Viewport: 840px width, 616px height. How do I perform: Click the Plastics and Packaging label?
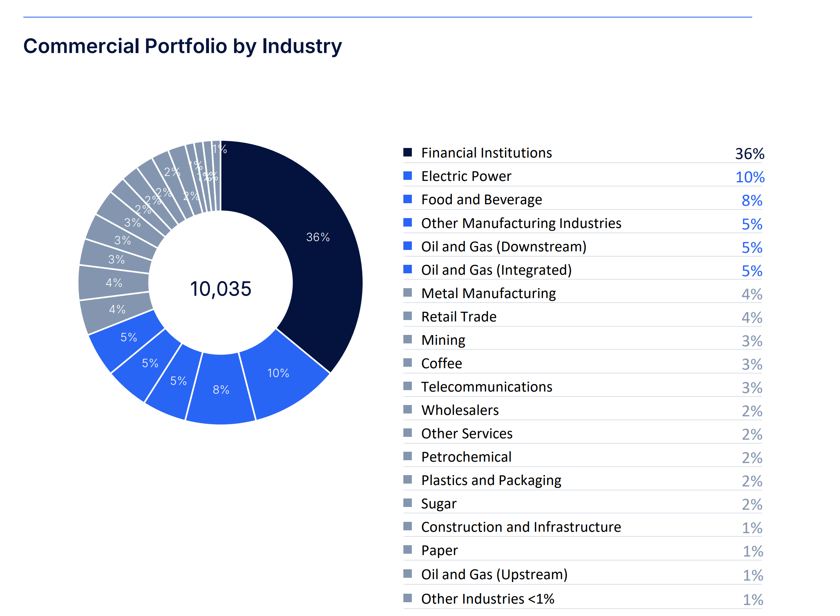491,480
